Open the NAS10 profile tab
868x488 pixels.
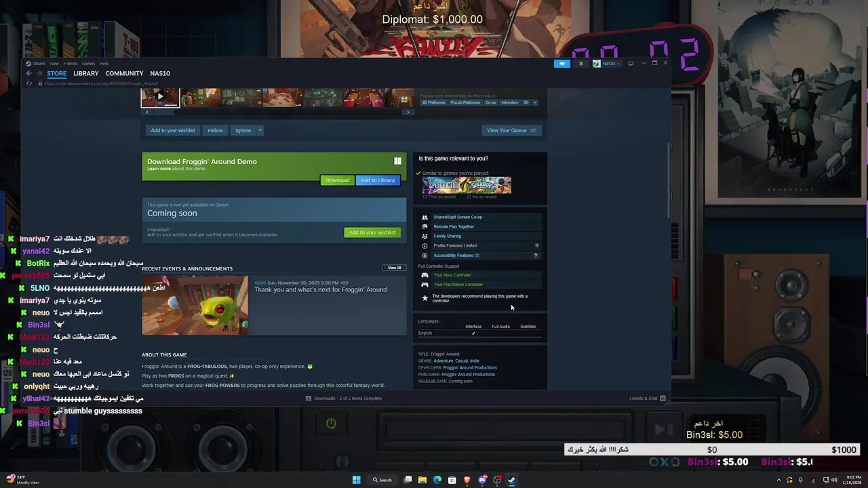point(160,73)
